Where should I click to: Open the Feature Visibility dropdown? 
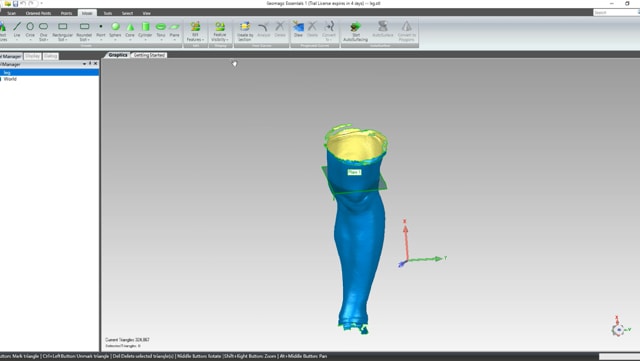click(220, 31)
